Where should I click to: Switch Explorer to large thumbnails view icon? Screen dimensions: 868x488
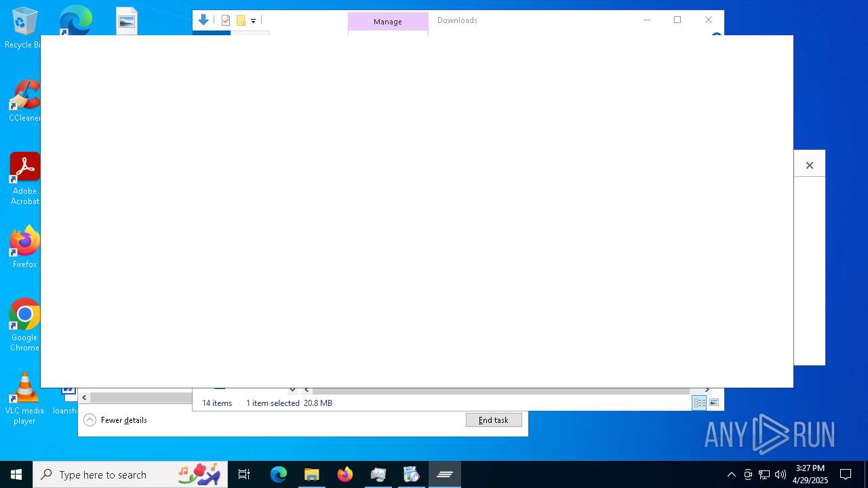[x=714, y=403]
